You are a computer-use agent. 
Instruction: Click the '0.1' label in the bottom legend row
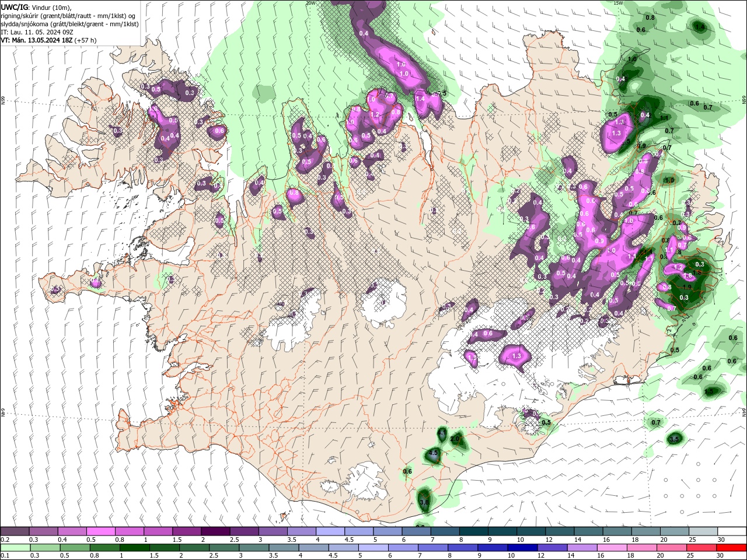pyautogui.click(x=5, y=556)
